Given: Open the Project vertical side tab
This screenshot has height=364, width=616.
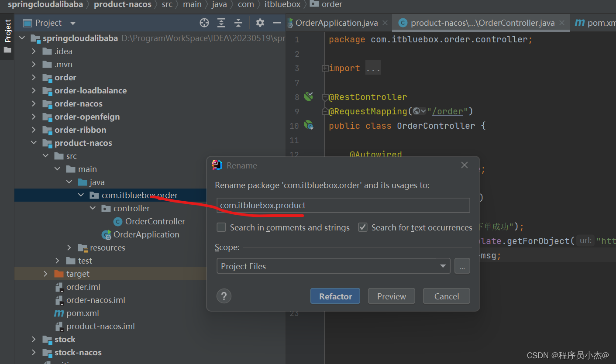Looking at the screenshot, I should (x=7, y=36).
